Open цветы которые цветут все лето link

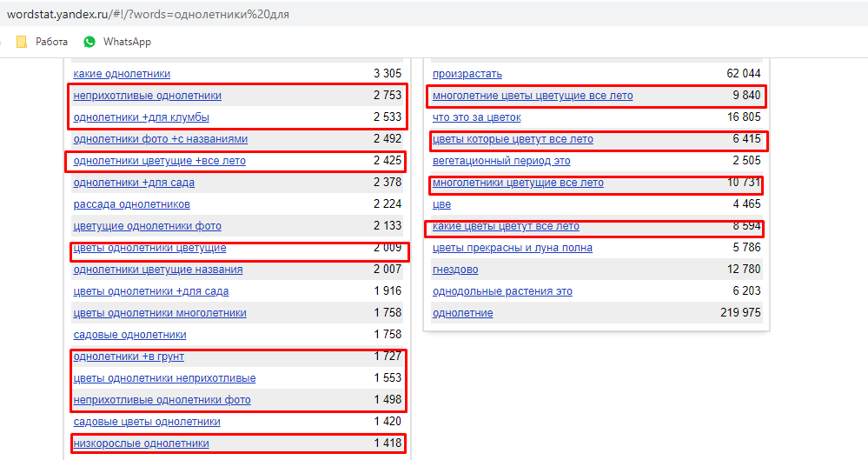(x=513, y=139)
